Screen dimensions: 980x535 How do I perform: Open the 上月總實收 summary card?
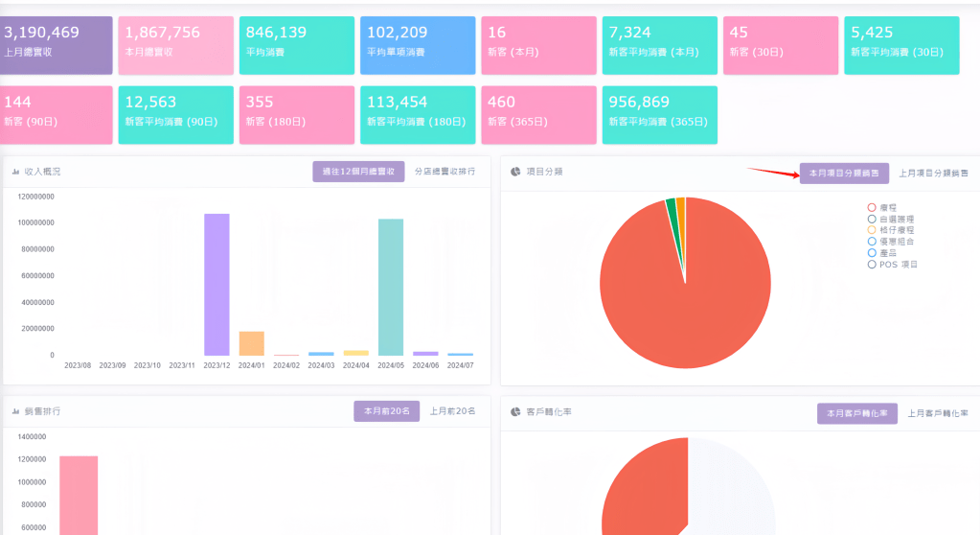pos(56,45)
